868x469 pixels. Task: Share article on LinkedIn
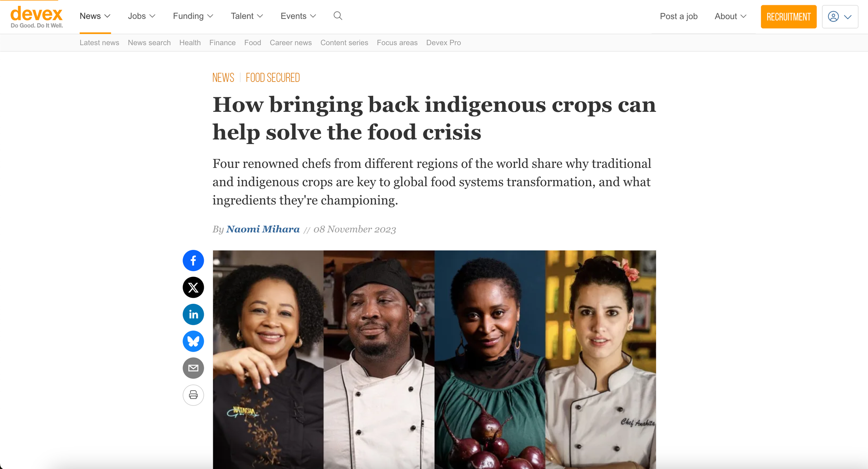(193, 314)
